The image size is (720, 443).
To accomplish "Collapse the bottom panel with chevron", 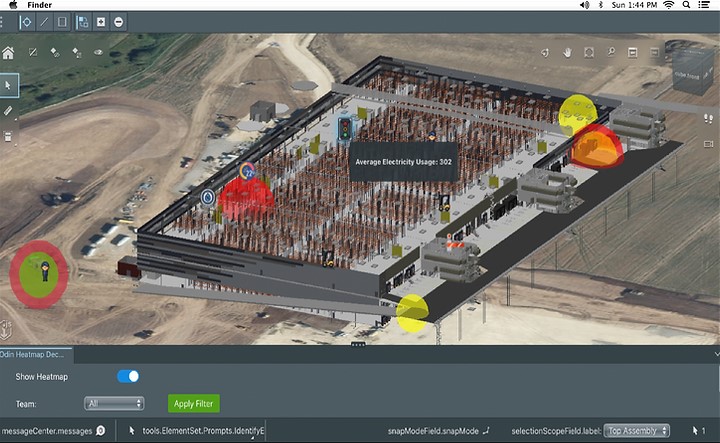I will tap(715, 354).
